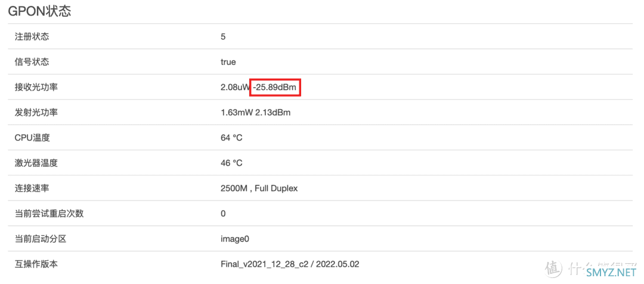The width and height of the screenshot is (644, 284).
Task: Select the Final_v2021_12_28_c2 version text
Action: 265,264
